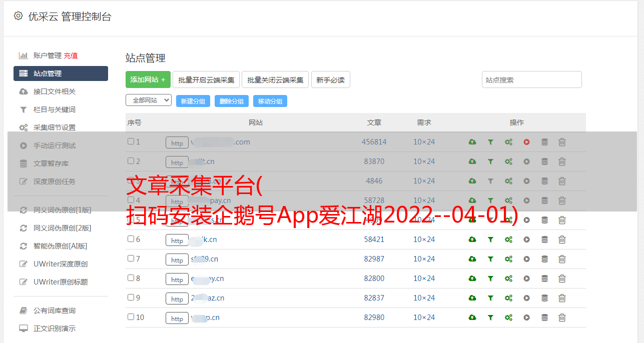Focus the 站点搜索 search field
Viewport: 644px width, 343px height.
(x=532, y=79)
